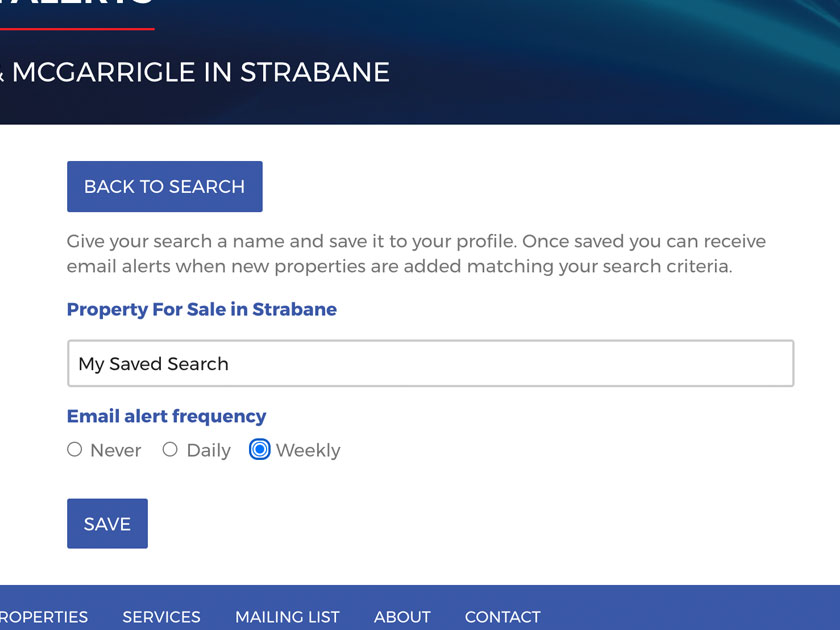Click the search naming instructions paragraph
The height and width of the screenshot is (630, 840).
(415, 253)
